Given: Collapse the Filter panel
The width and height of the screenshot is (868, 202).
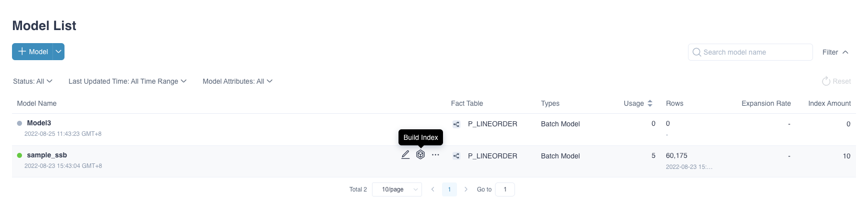Looking at the screenshot, I should (x=835, y=52).
